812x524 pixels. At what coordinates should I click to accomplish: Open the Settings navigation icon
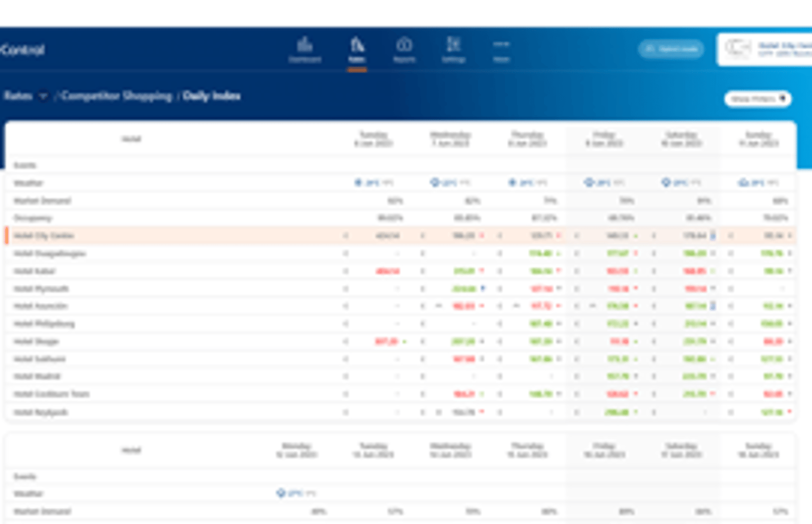tap(453, 49)
